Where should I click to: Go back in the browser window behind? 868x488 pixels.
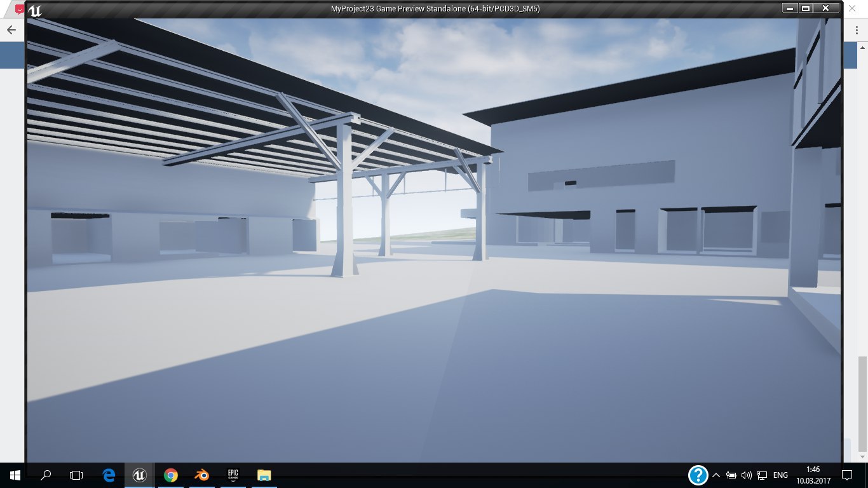point(11,30)
